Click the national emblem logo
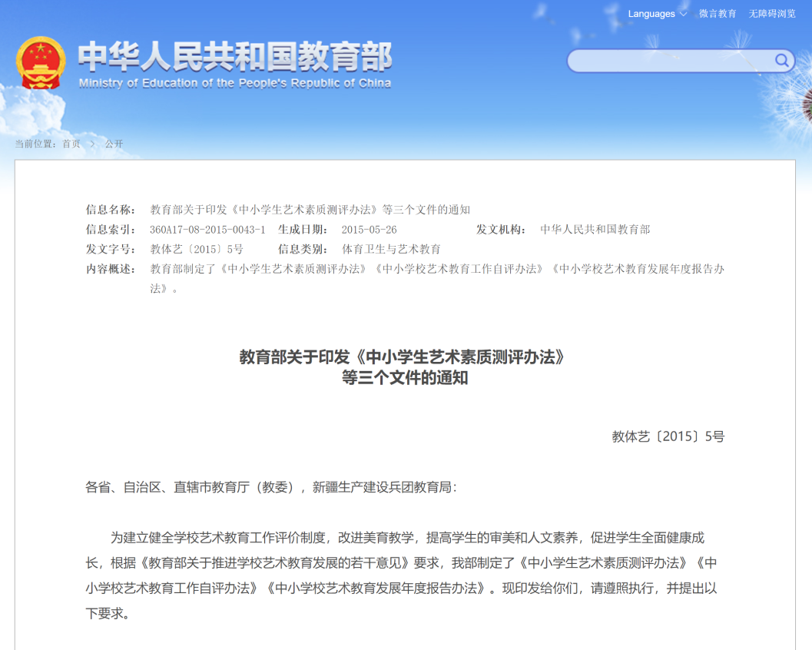The height and width of the screenshot is (650, 812). click(x=41, y=62)
